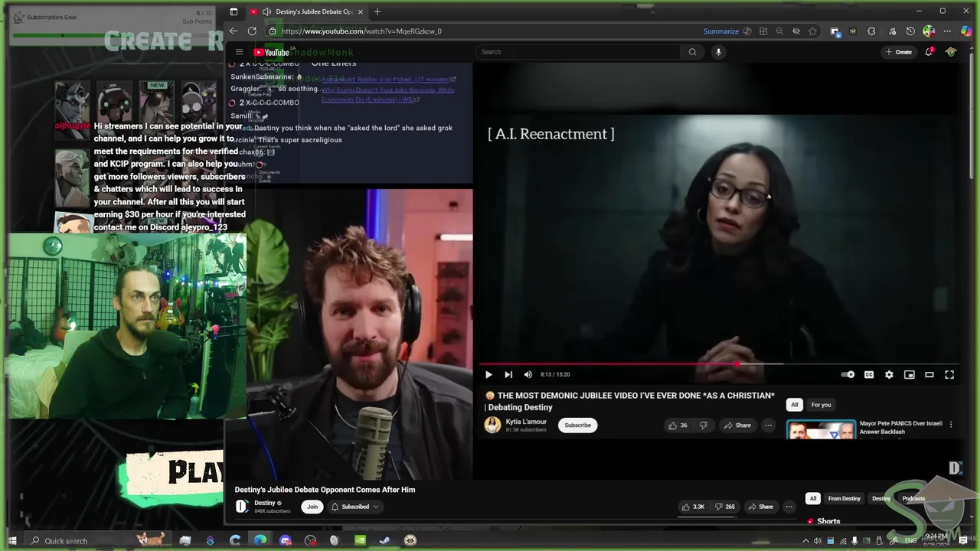Open Edge extensions puzzle icon
Screen dimensions: 980x551
(871, 31)
